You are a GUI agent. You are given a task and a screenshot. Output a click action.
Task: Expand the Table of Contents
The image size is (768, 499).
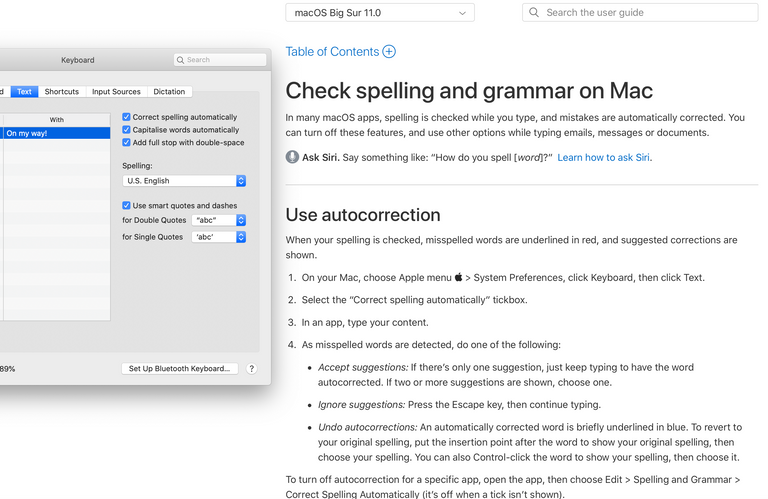(340, 51)
